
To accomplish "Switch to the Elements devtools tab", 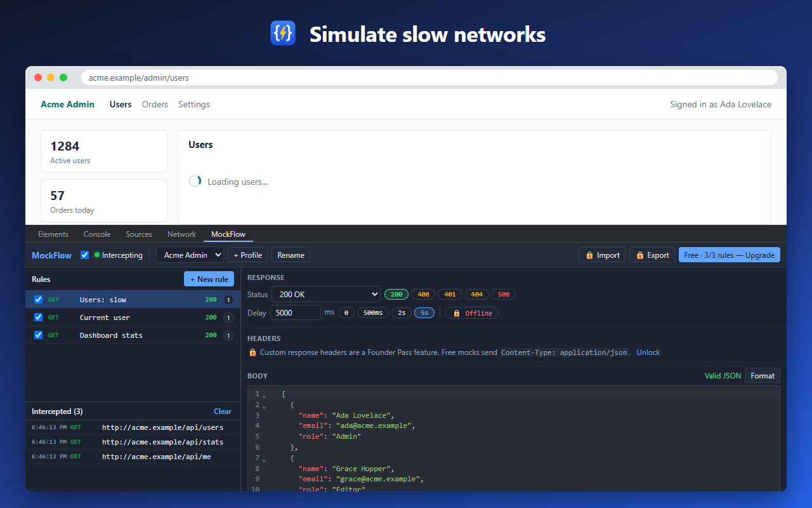I will coord(53,234).
